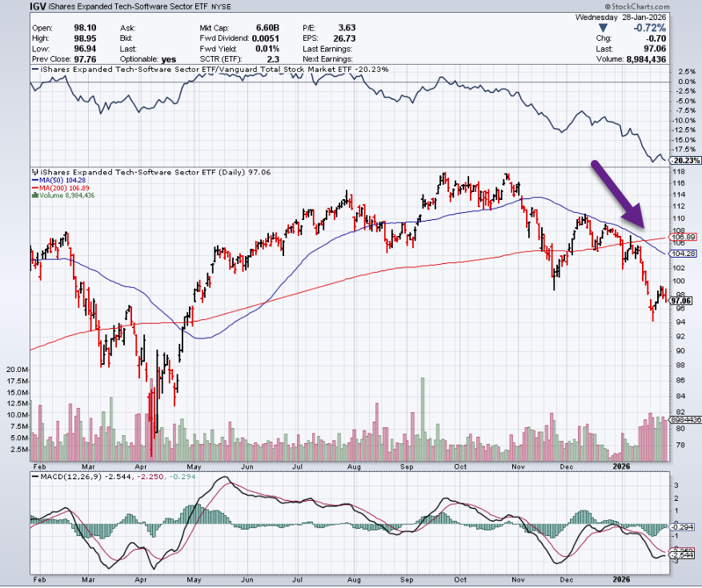Click the 8984436 volume axis tag
Image resolution: width=702 pixels, height=588 pixels.
pyautogui.click(x=685, y=419)
